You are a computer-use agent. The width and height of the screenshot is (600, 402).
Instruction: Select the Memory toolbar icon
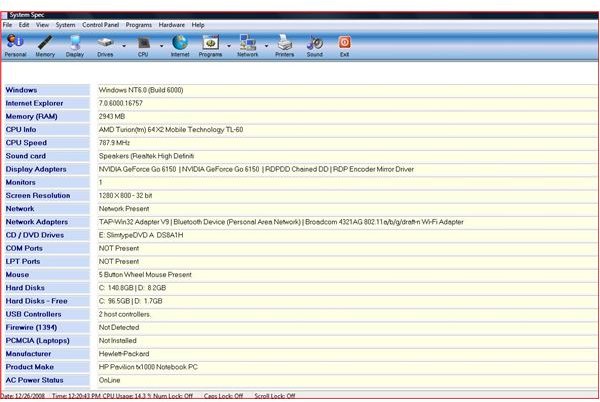click(45, 46)
